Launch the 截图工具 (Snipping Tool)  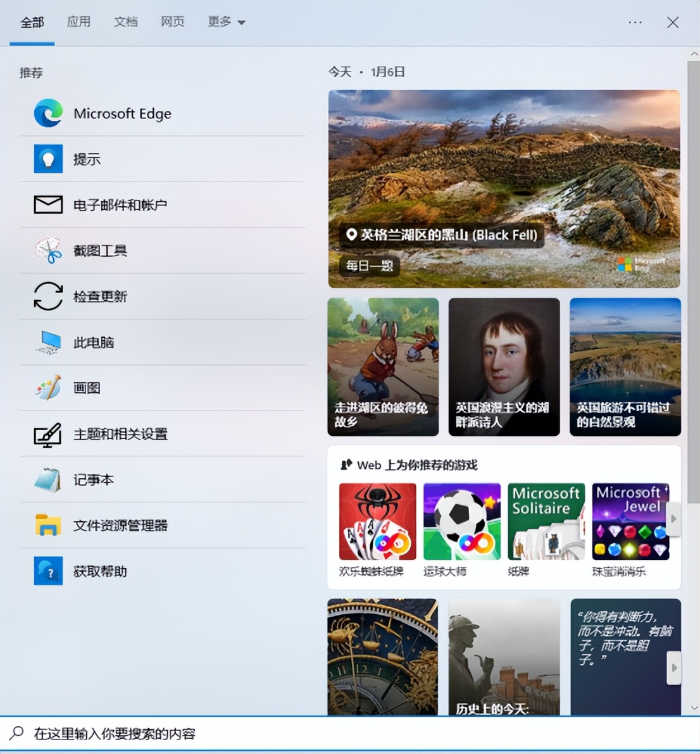click(101, 250)
